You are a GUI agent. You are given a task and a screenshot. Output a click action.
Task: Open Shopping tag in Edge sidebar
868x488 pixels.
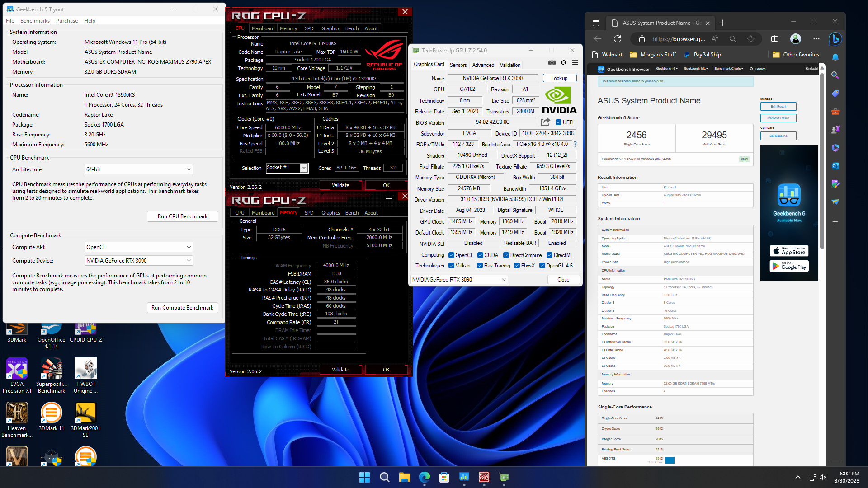tap(835, 93)
